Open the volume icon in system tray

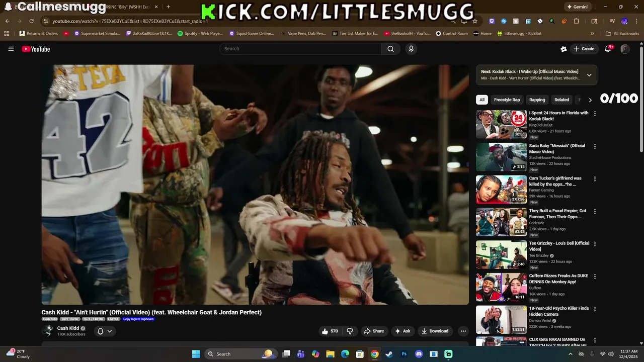[611, 354]
